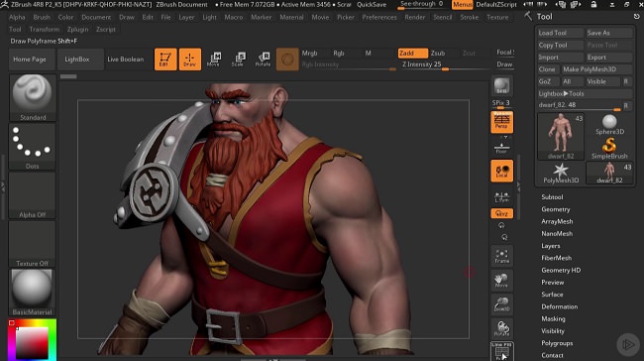Open the Render menu
The height and width of the screenshot is (361, 644).
coord(415,17)
